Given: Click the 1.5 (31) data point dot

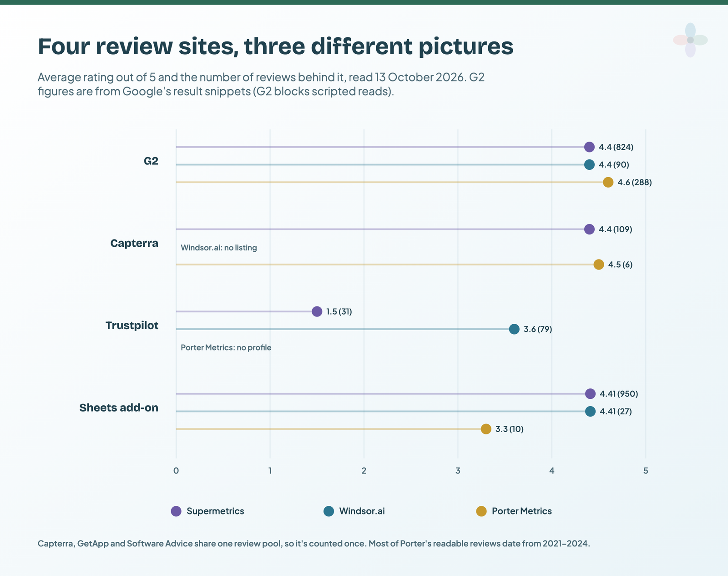Looking at the screenshot, I should (317, 311).
